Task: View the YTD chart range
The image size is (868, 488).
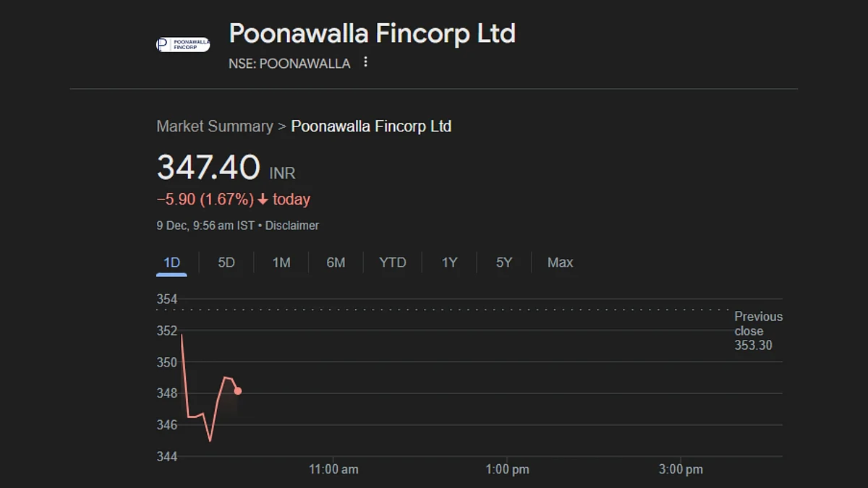Action: 393,262
